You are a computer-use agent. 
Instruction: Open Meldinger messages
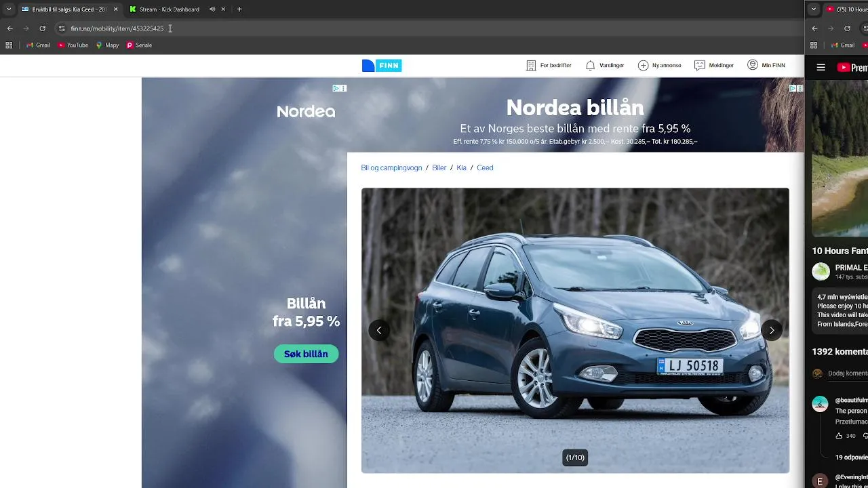point(714,66)
